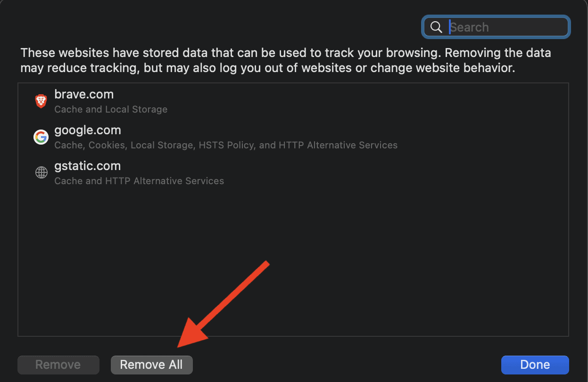Click google.com's stored data description line

pos(225,145)
